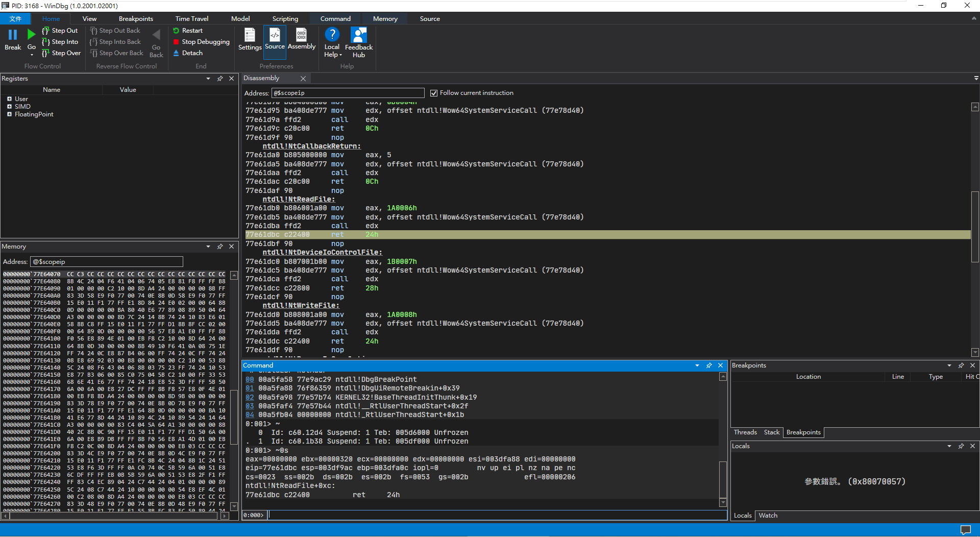
Task: Click the command prompt input field
Action: (497, 516)
